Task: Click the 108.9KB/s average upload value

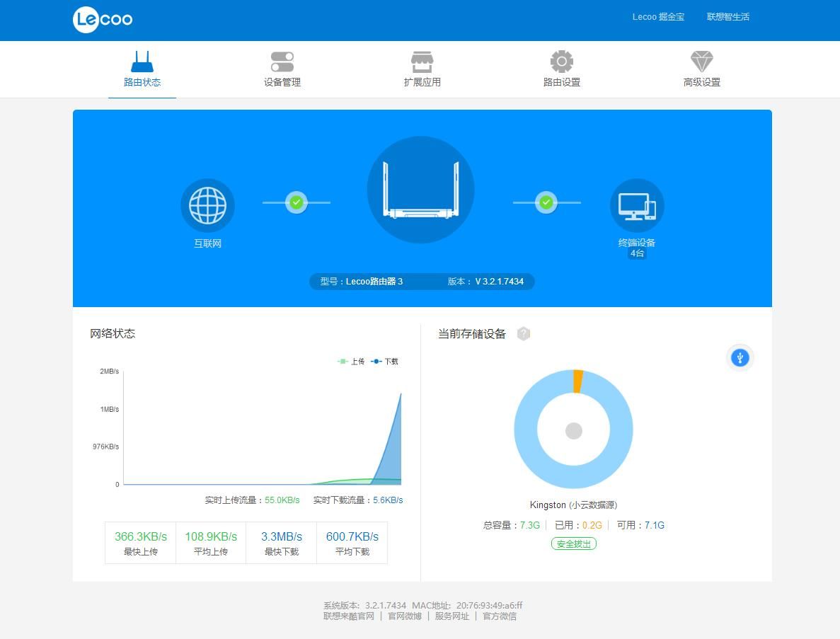Action: 211,536
